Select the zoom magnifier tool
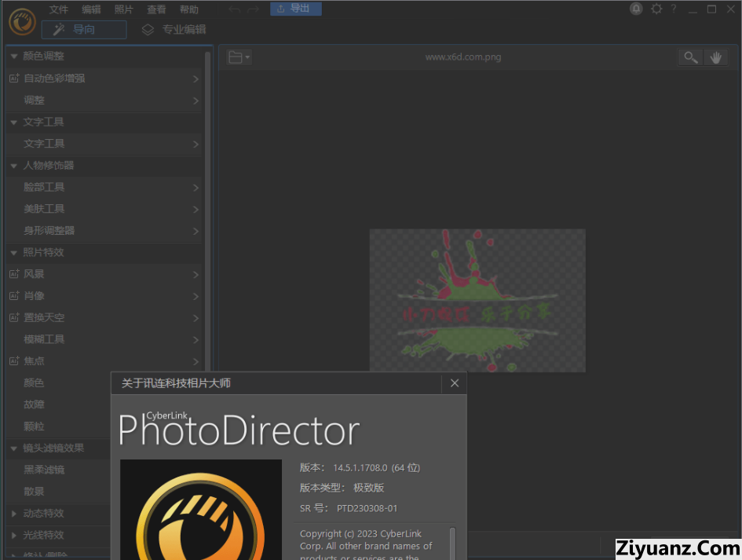 pyautogui.click(x=690, y=57)
